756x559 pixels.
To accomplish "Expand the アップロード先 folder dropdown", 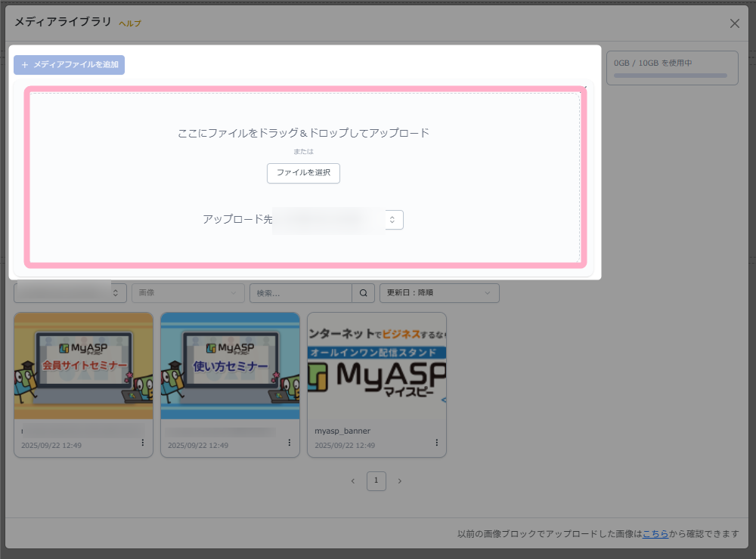I will pos(393,220).
